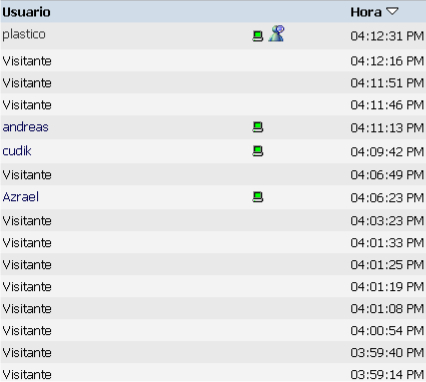This screenshot has width=426, height=382.
Task: Select the Visitante row at 04:11:51 PM
Action: [213, 83]
